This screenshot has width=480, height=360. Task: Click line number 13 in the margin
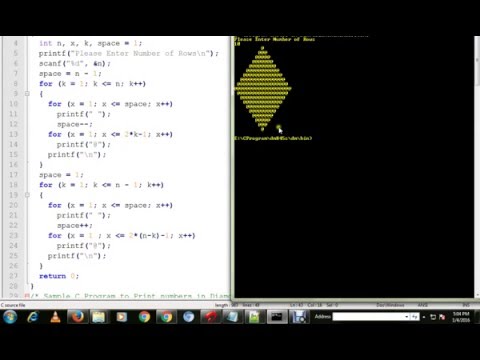[13, 134]
